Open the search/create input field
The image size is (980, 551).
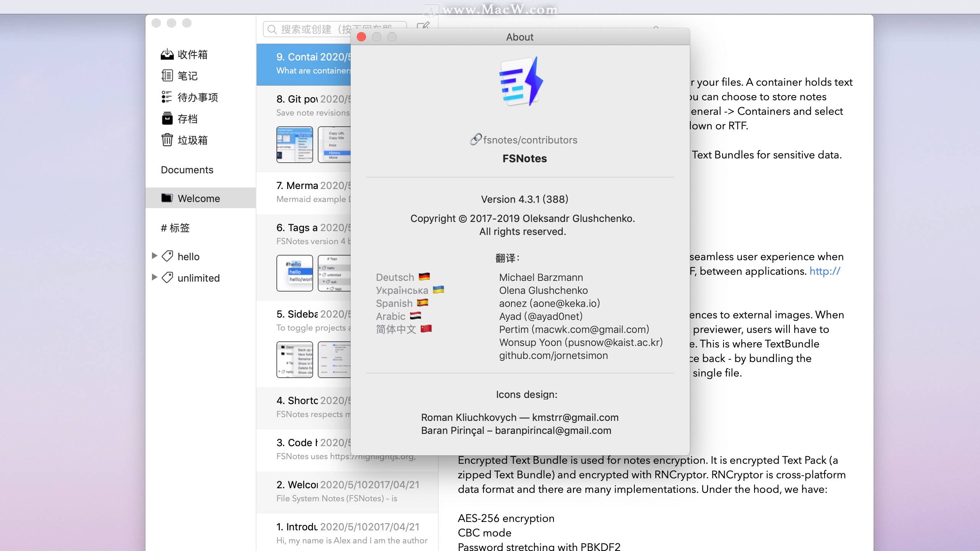[334, 27]
